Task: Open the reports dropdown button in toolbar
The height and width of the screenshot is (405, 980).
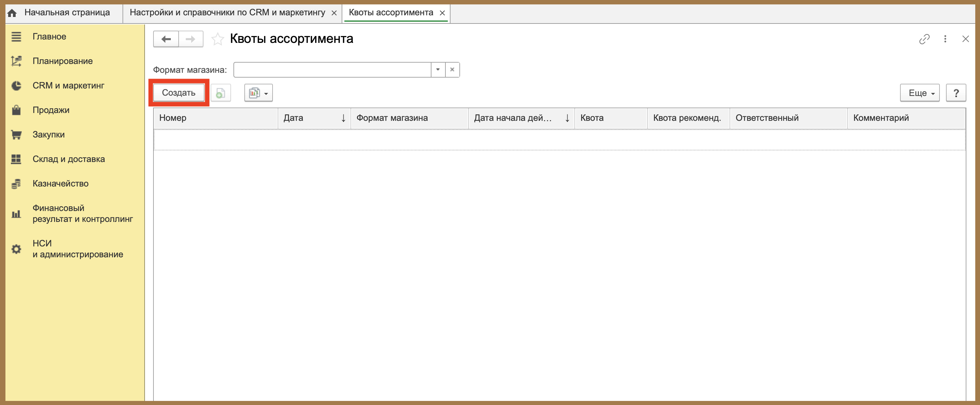Action: pos(258,93)
